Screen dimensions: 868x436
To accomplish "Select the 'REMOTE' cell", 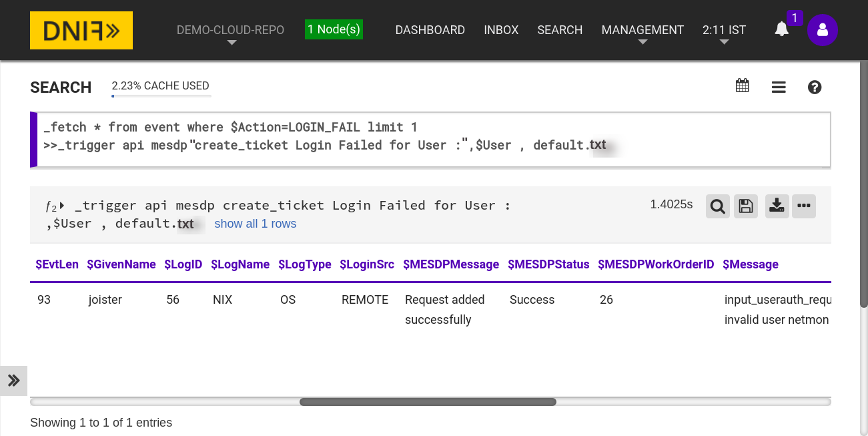I will [x=365, y=300].
